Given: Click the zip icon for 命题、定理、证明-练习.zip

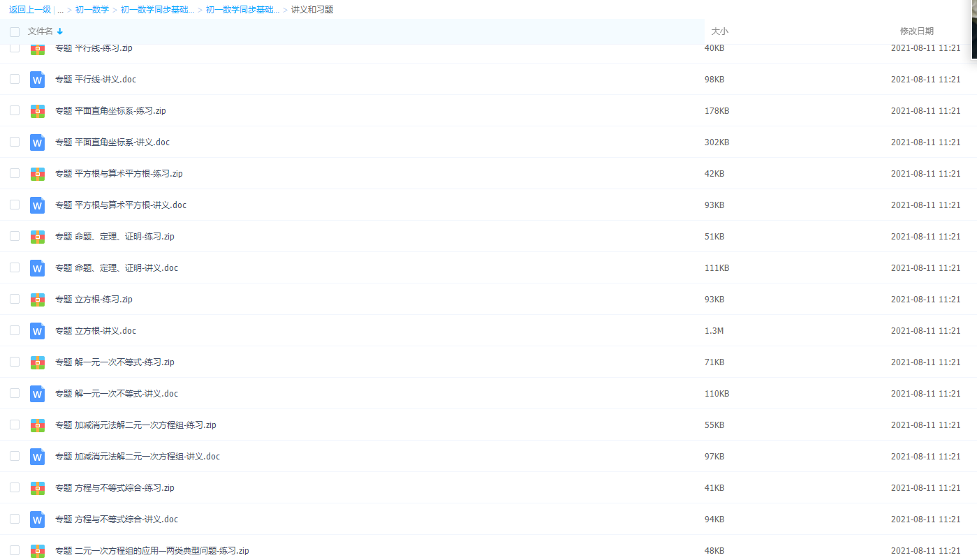Looking at the screenshot, I should click(x=38, y=237).
